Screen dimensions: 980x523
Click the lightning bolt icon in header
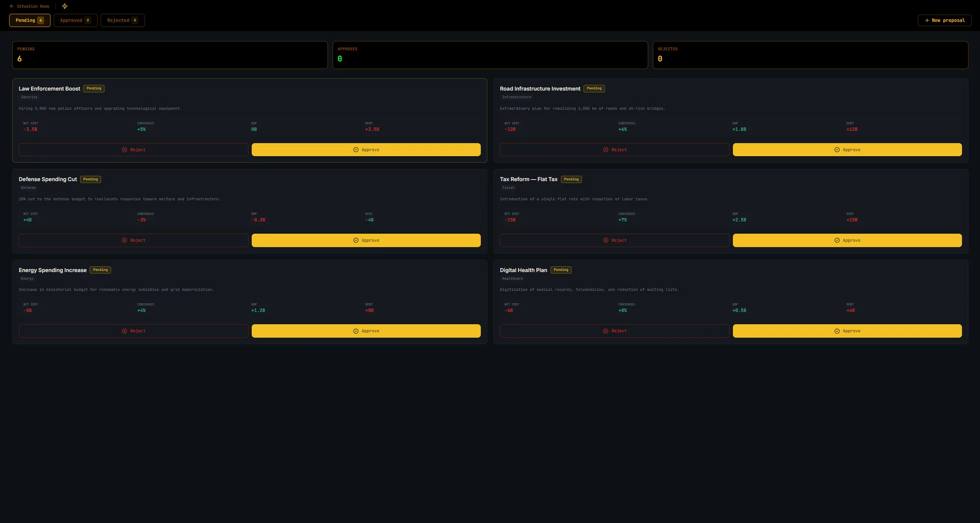[65, 6]
